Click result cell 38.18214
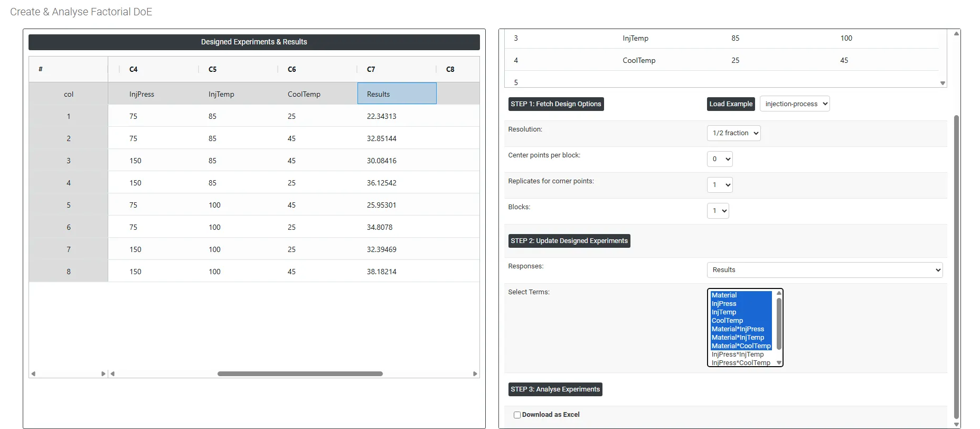The width and height of the screenshot is (980, 429). click(397, 272)
